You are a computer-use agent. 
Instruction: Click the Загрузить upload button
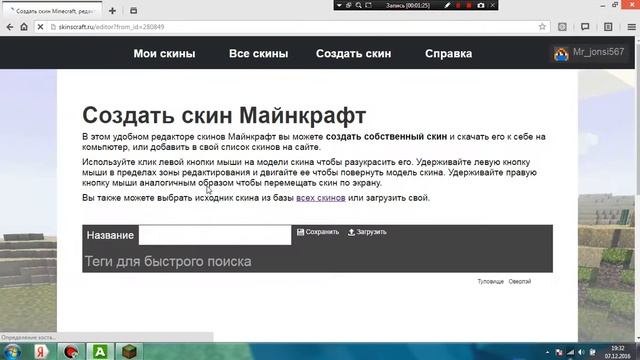(x=367, y=232)
